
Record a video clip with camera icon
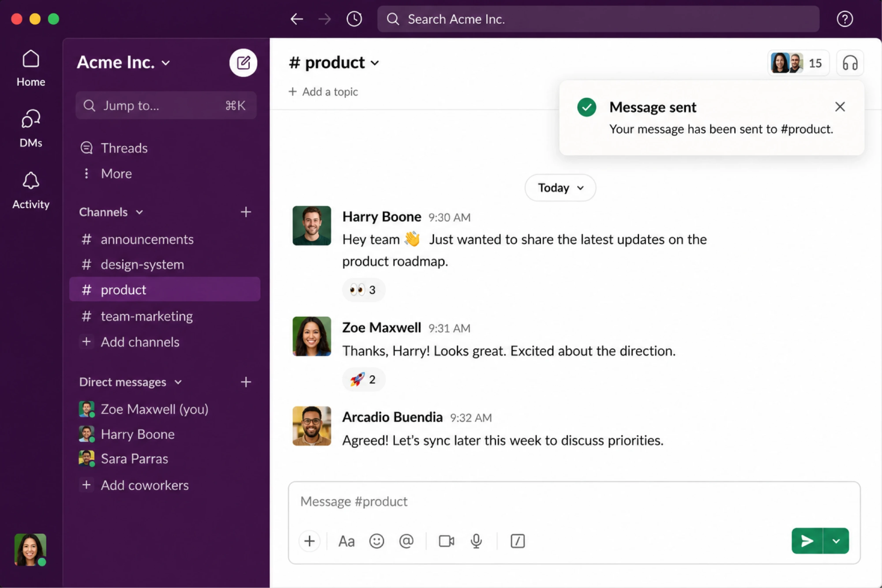446,541
